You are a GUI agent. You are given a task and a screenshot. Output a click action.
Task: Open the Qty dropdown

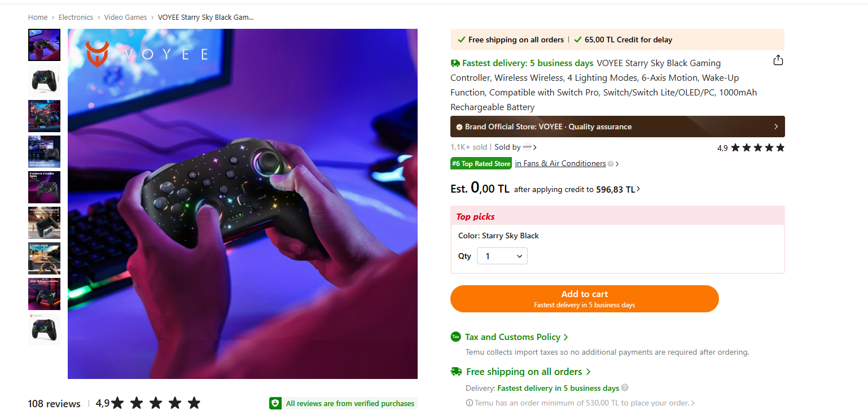tap(502, 256)
